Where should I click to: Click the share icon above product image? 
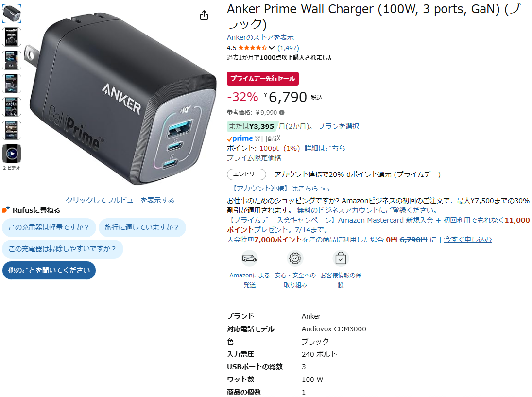click(204, 15)
